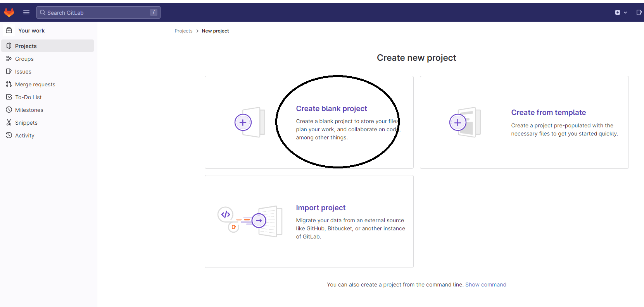Open the issues icon in top bar

pyautogui.click(x=639, y=12)
